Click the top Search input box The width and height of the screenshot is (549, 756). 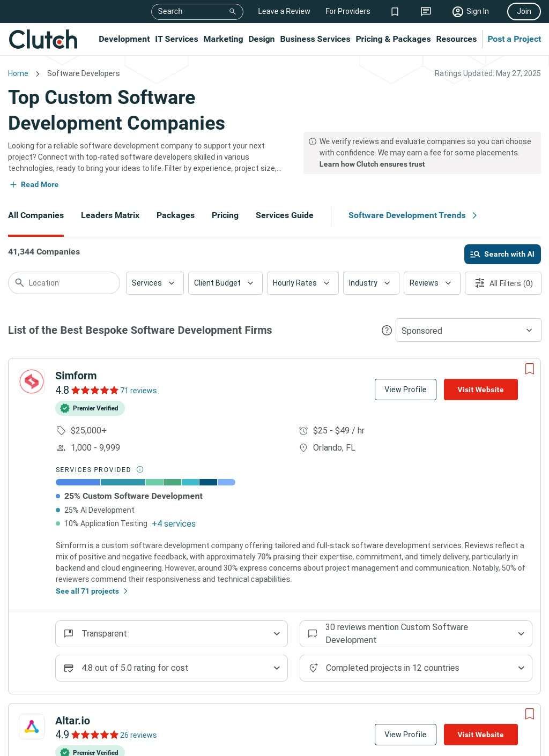pyautogui.click(x=197, y=11)
